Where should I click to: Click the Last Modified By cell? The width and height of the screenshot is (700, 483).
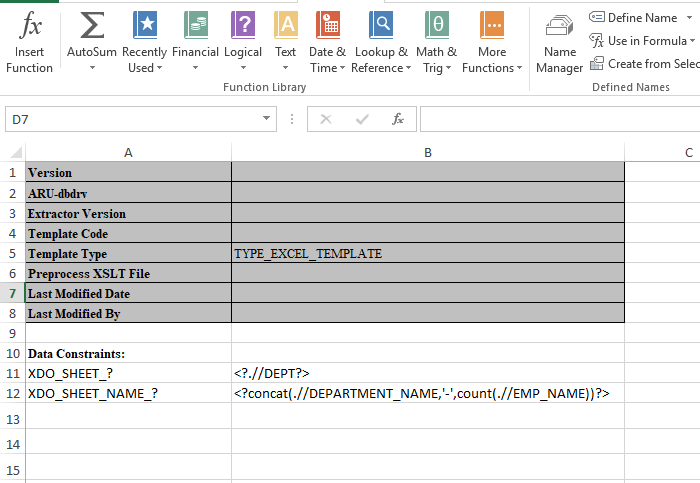pyautogui.click(x=129, y=313)
